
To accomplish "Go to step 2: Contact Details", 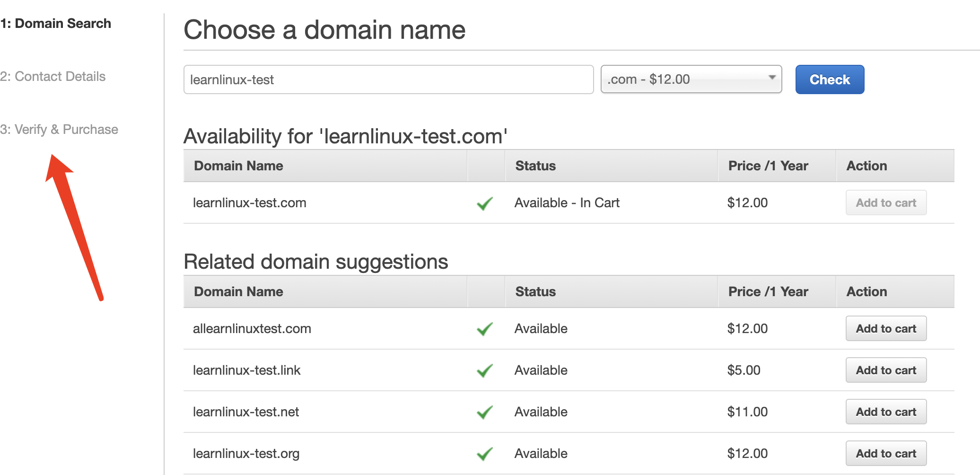I will coord(53,77).
